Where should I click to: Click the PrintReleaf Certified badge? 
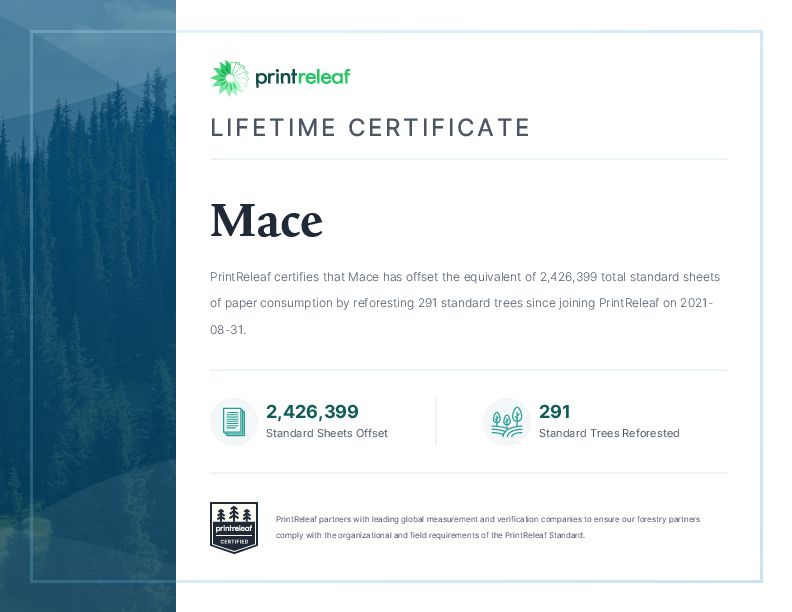[234, 527]
